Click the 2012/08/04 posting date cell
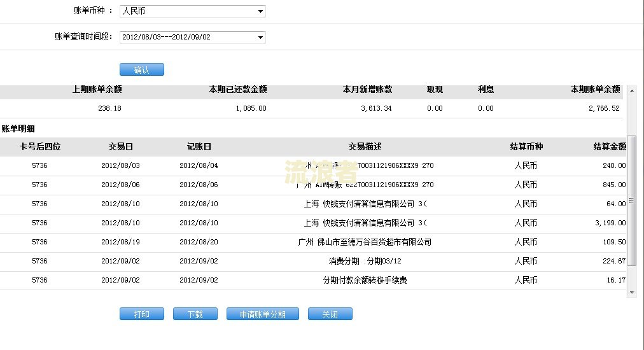644x350 pixels. (x=199, y=165)
